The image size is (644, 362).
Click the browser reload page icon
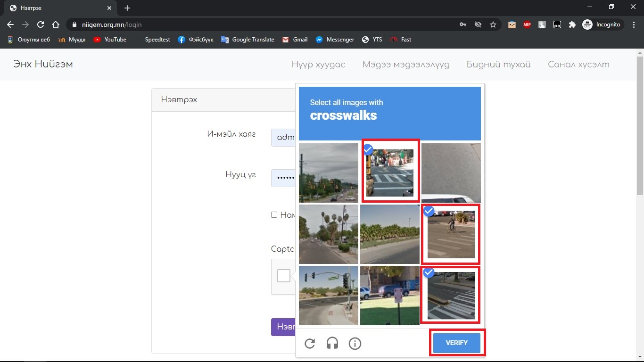(41, 25)
